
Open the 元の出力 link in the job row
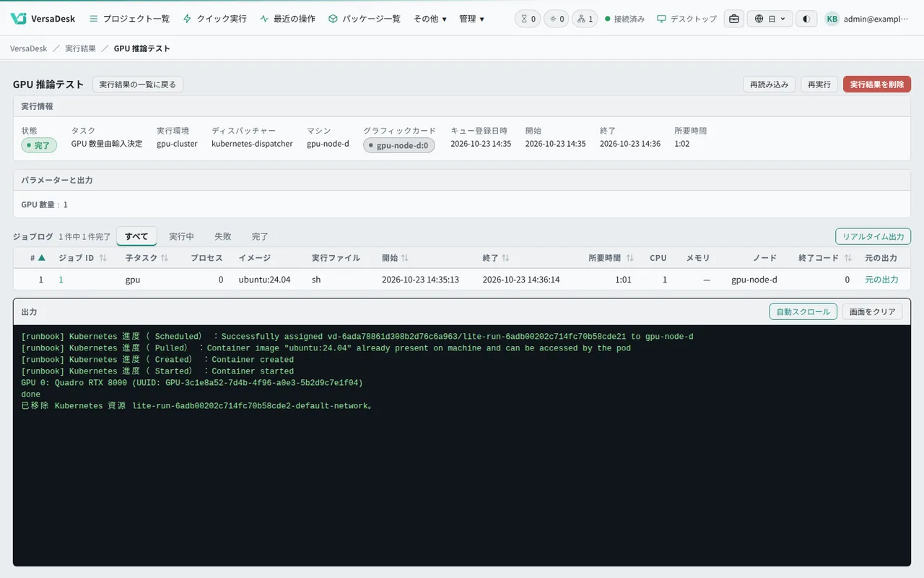pos(881,280)
